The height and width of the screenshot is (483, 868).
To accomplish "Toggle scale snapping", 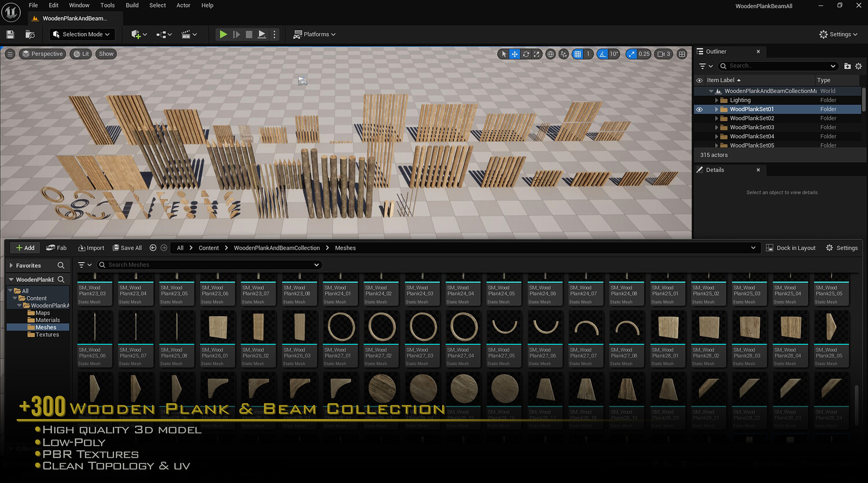I will point(631,54).
